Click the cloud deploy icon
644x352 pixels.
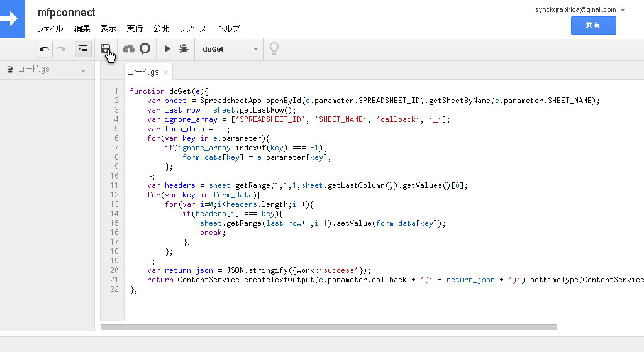pyautogui.click(x=128, y=49)
